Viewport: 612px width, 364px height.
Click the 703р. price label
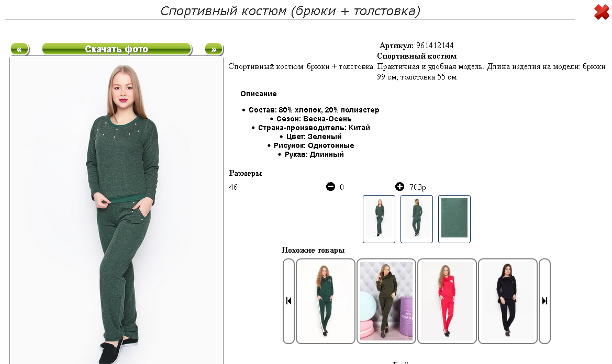[418, 187]
